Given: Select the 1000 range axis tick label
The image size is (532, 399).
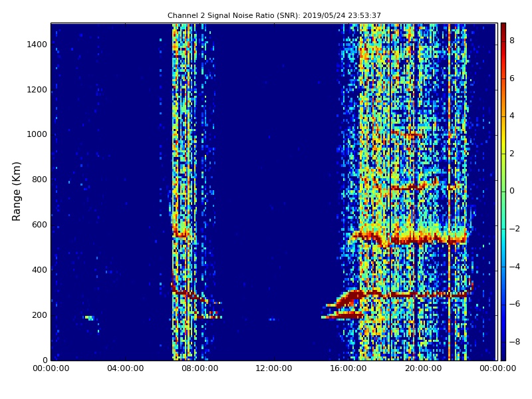Looking at the screenshot, I should click(37, 134).
